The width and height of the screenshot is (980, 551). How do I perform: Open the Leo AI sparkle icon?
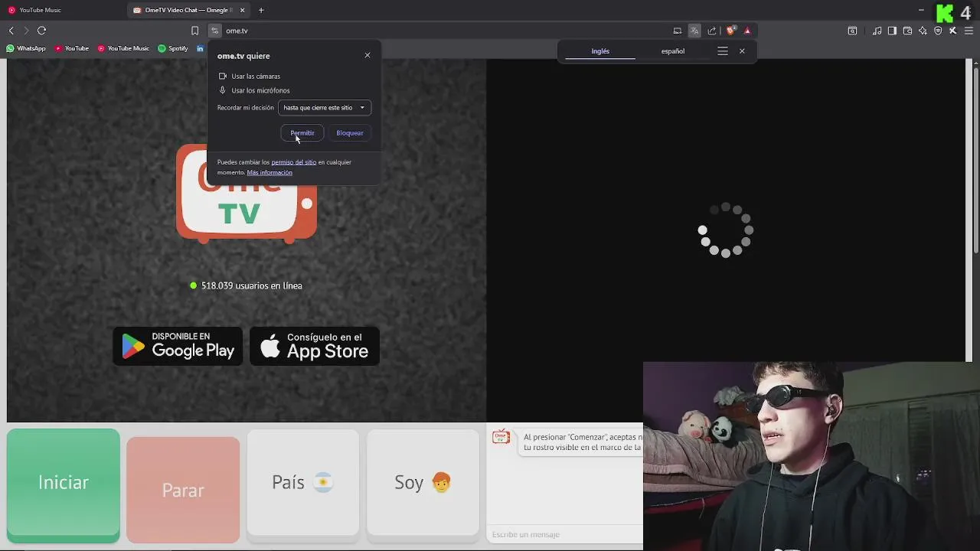click(x=923, y=31)
